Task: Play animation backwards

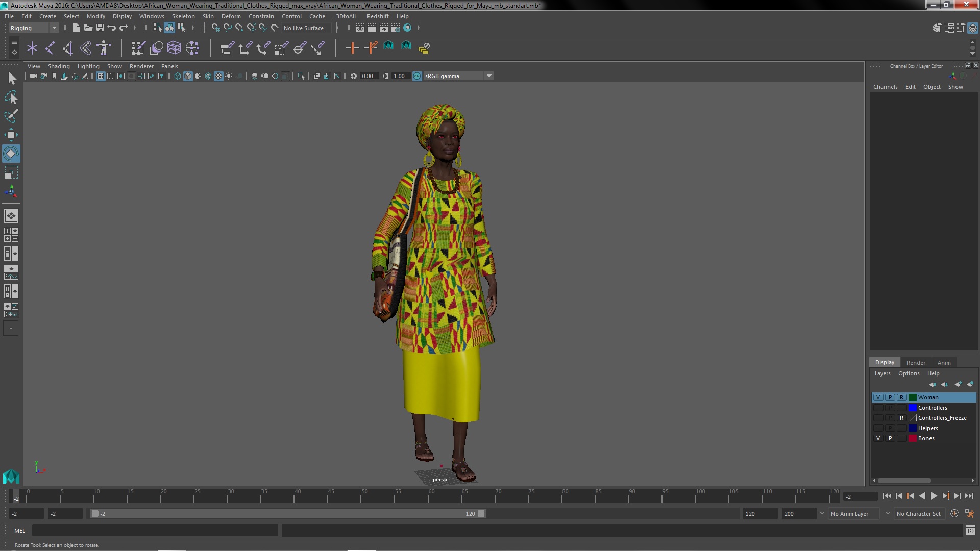Action: click(922, 496)
